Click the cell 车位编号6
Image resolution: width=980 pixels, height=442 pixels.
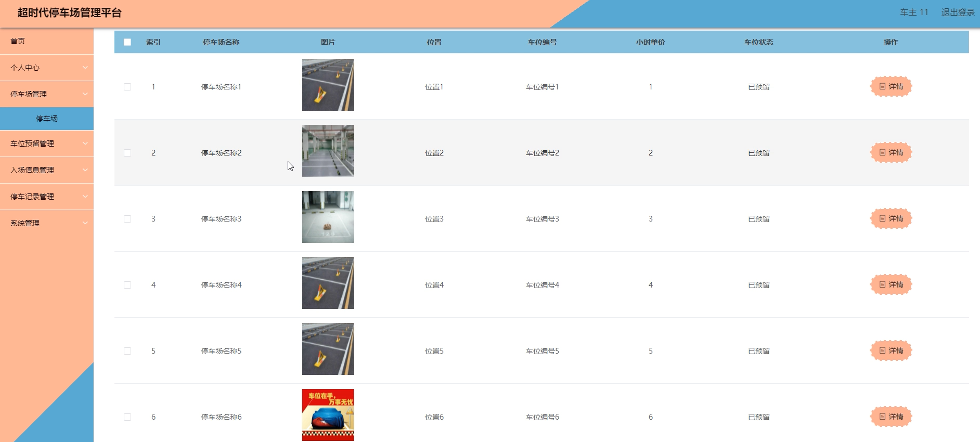(543, 417)
